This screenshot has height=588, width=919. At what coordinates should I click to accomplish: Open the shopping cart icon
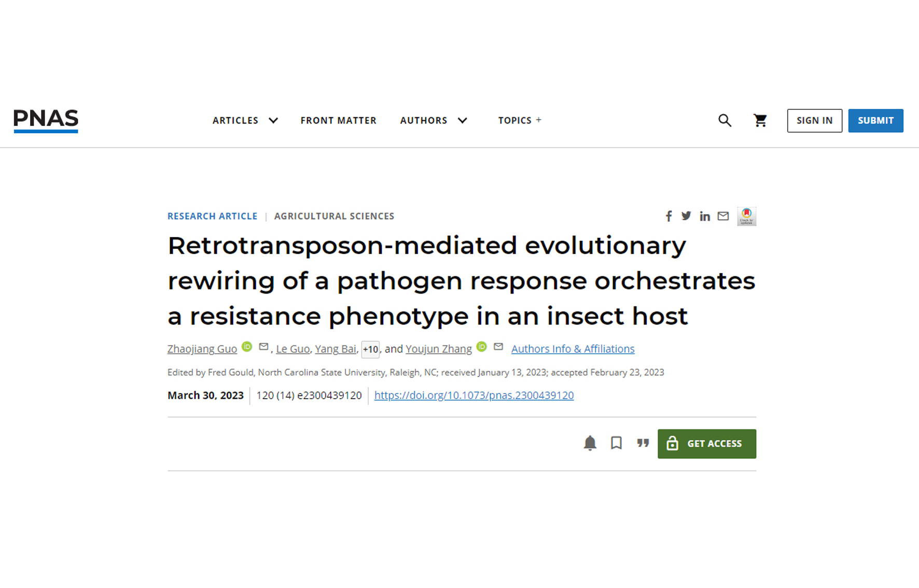[760, 121]
